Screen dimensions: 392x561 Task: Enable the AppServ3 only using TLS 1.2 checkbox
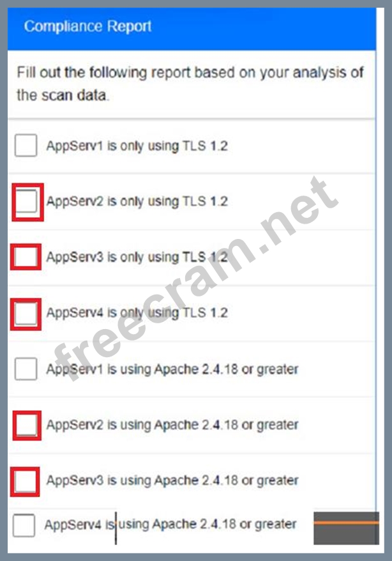26,256
